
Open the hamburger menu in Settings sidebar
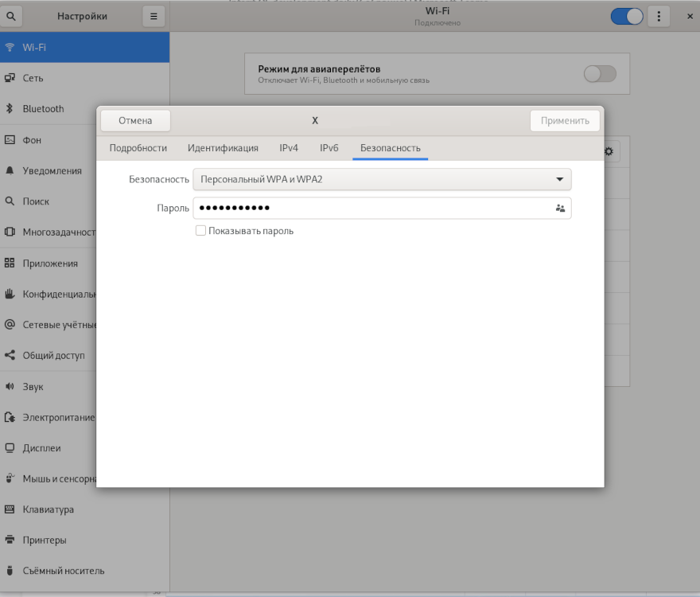[154, 16]
